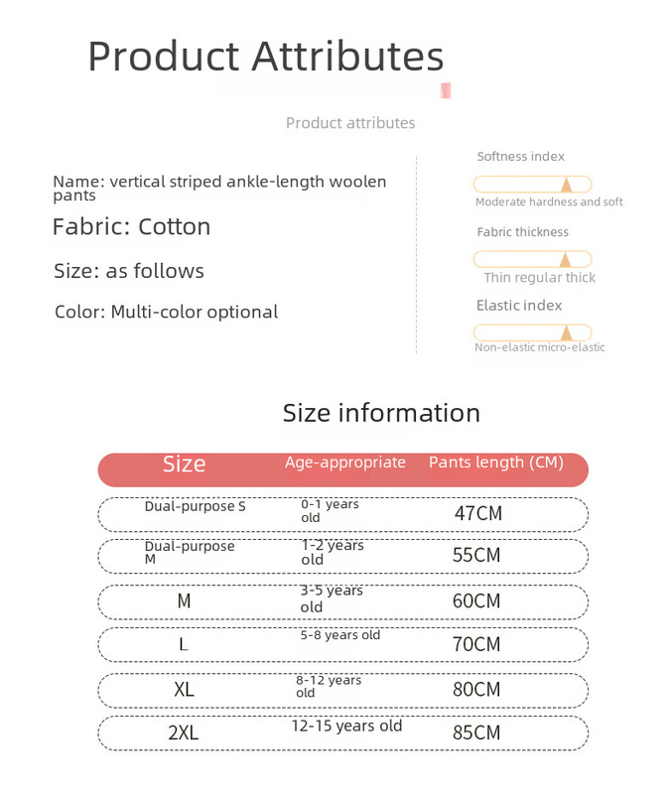Pick the XL size row
Viewport: 672px width, 794px height.
click(342, 689)
